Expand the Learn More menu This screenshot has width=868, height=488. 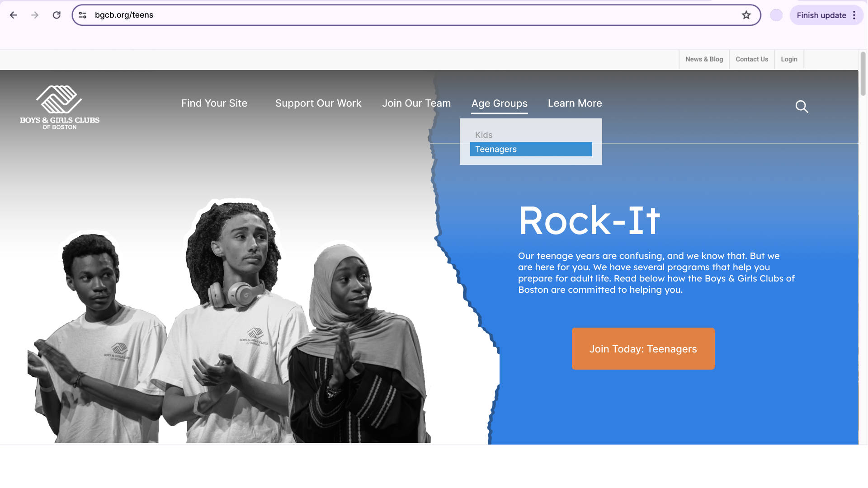click(575, 103)
